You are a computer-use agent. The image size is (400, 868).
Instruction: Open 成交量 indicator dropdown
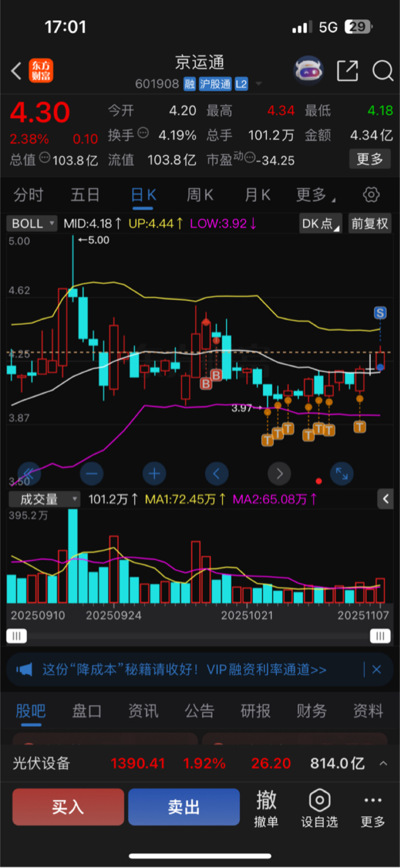click(x=44, y=499)
